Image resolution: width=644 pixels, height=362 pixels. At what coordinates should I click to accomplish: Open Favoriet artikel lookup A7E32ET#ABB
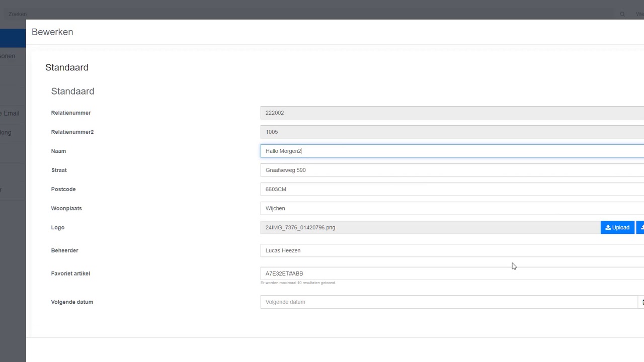(452, 274)
